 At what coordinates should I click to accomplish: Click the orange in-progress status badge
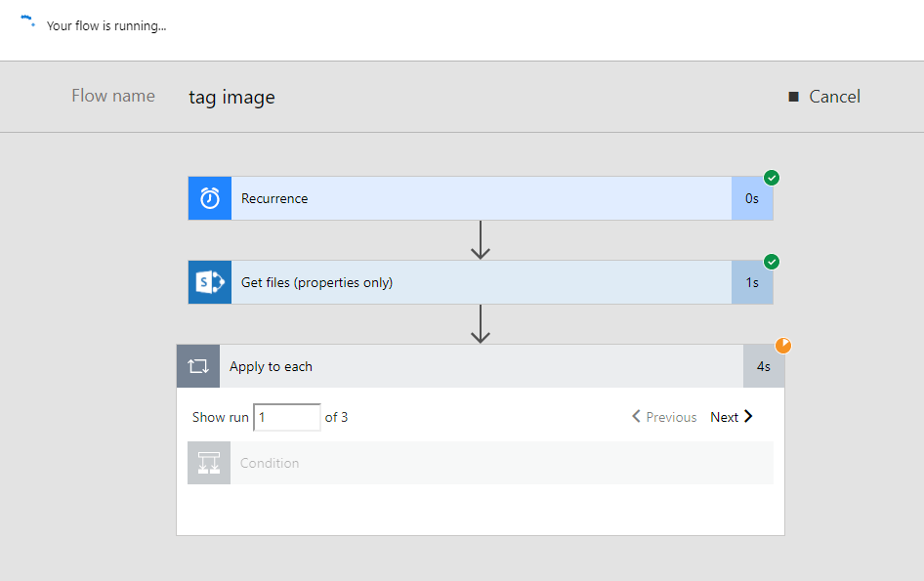coord(783,346)
